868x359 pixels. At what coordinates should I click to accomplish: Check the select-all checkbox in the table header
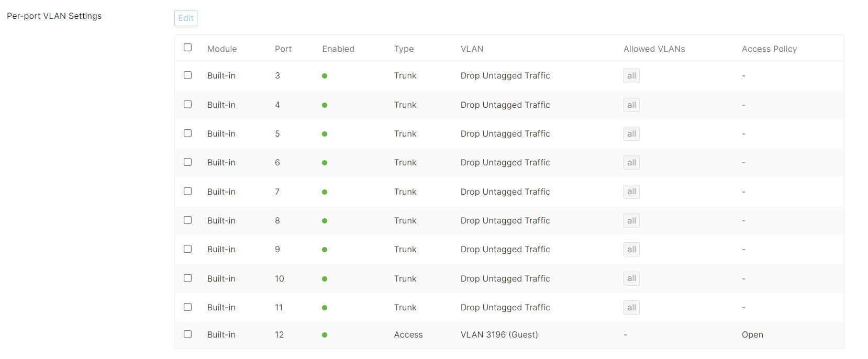click(x=187, y=47)
